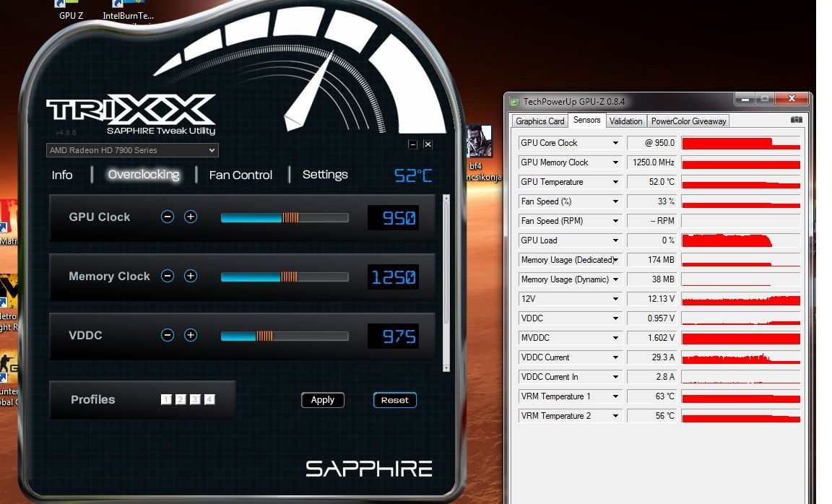Click the GPU Clock value 950 field
The image size is (832, 504).
(393, 217)
